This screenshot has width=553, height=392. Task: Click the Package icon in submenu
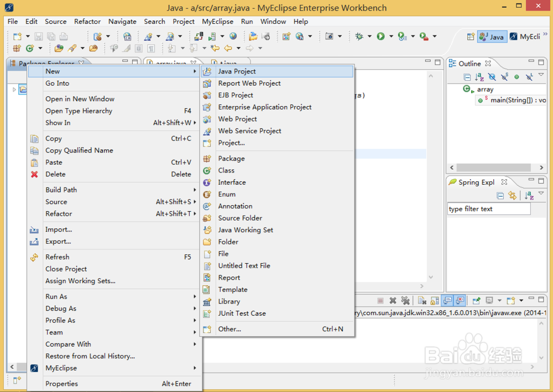207,159
